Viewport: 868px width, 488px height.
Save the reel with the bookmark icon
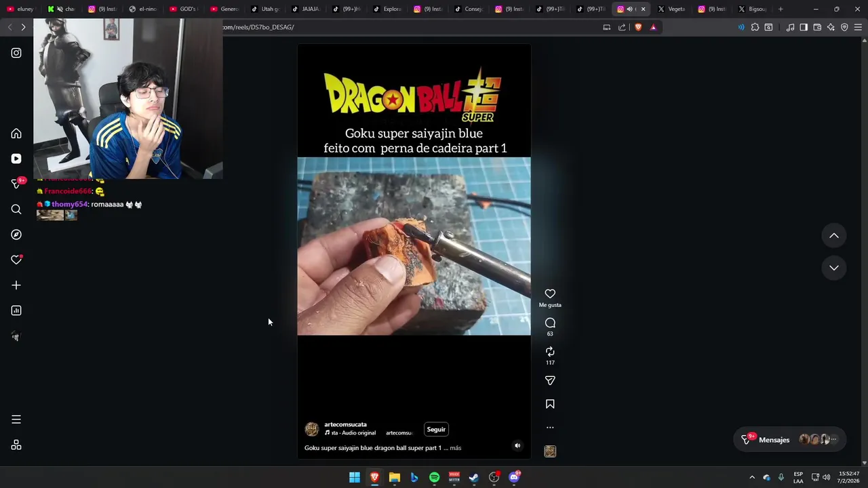pos(550,404)
